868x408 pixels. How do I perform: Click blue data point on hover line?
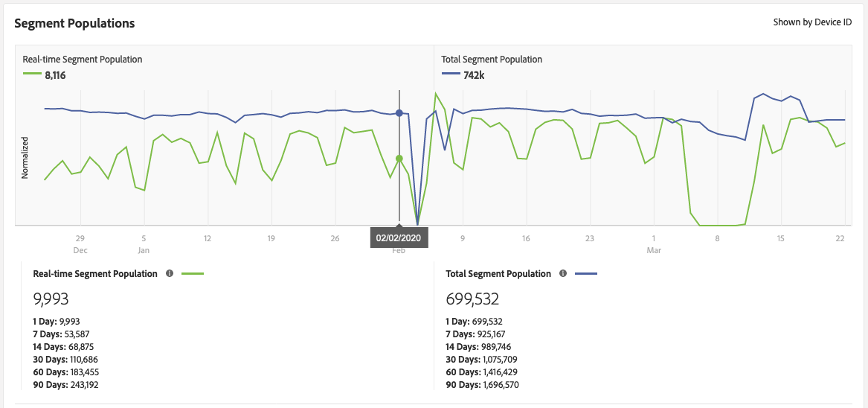[x=399, y=113]
